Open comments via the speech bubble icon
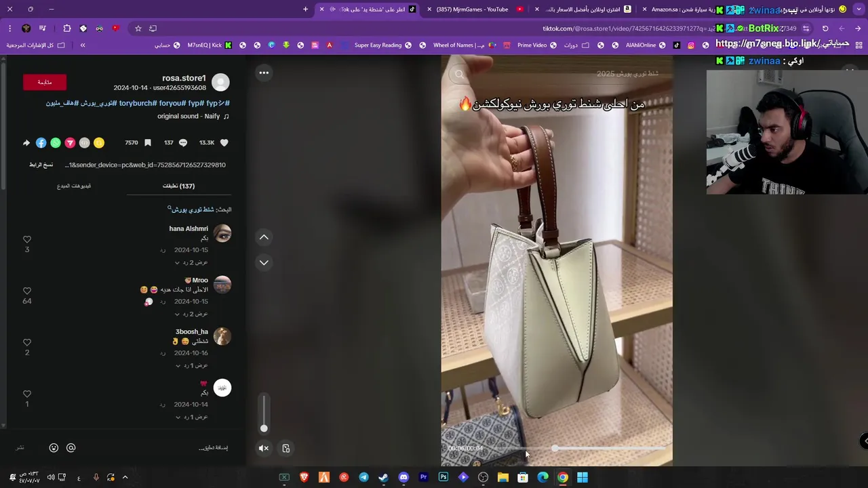The height and width of the screenshot is (488, 868). [183, 143]
